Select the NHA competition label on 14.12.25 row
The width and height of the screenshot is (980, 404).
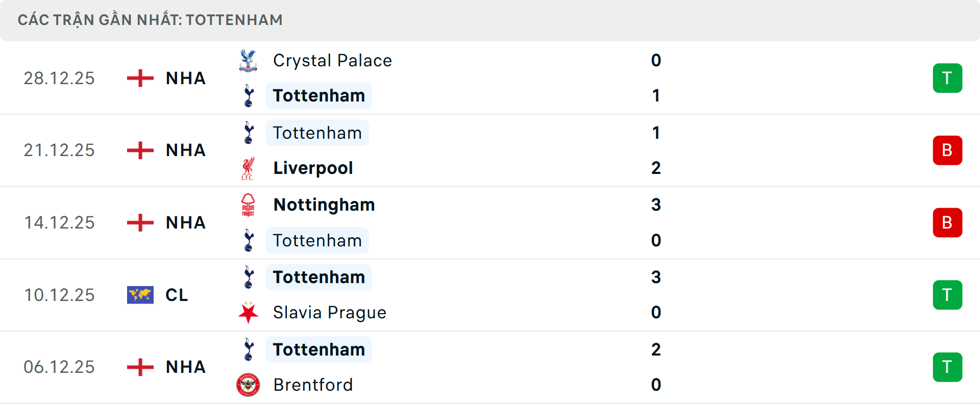185,222
